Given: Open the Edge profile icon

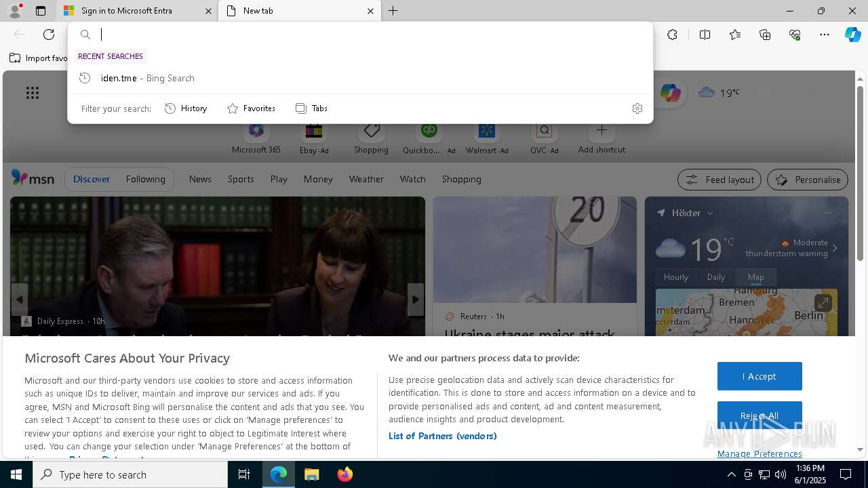Looking at the screenshot, I should click(14, 11).
